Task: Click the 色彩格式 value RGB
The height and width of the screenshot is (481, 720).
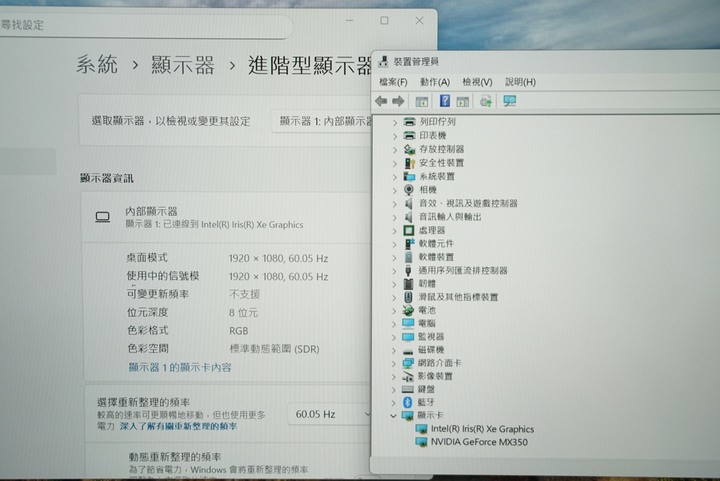Action: (239, 330)
